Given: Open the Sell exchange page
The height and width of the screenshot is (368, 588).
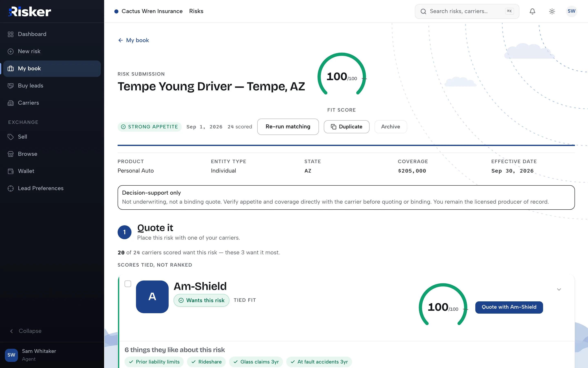Looking at the screenshot, I should point(52,137).
